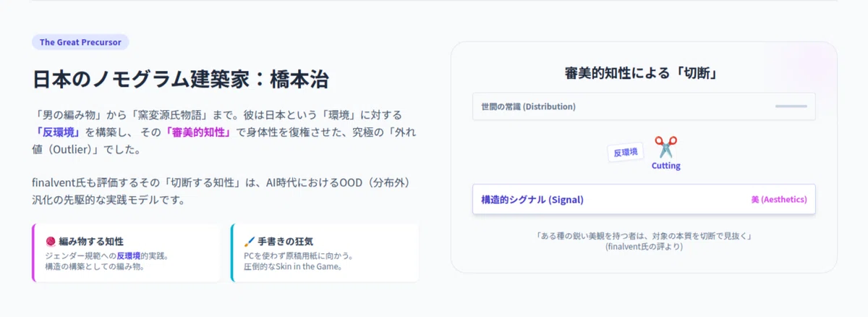Open the 手書きの狂気 card

click(325, 253)
